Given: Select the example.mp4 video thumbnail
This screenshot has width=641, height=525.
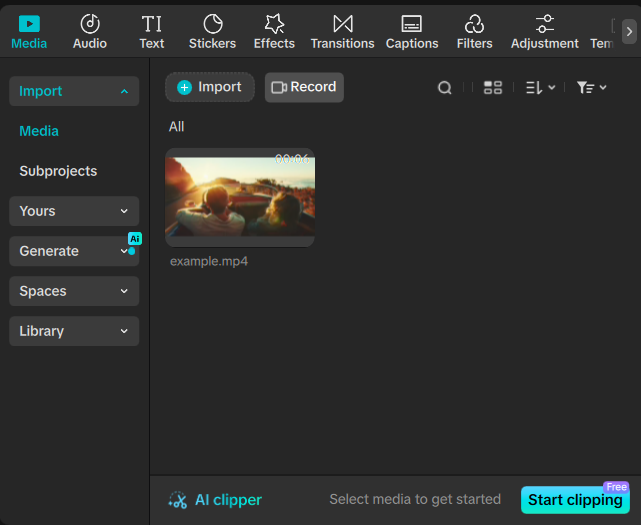Looking at the screenshot, I should pos(240,197).
